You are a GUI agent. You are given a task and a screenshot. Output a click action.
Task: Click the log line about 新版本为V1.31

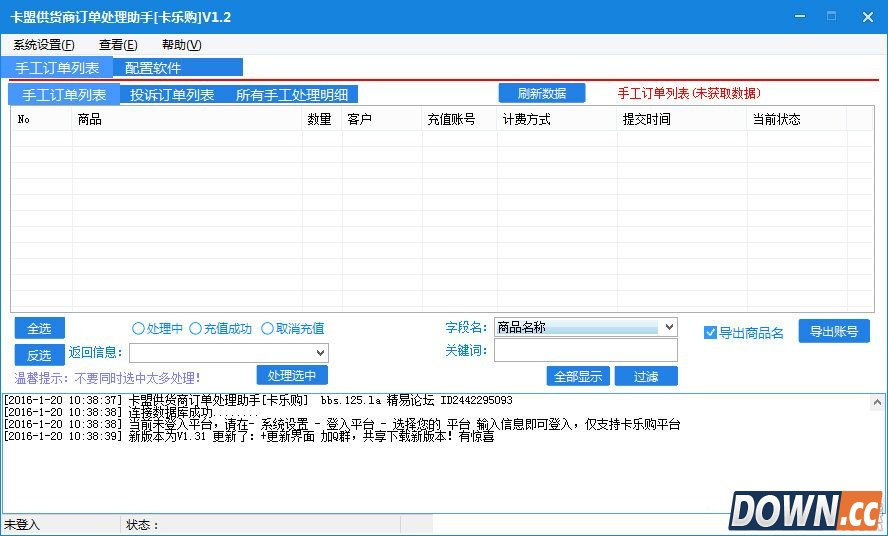click(249, 436)
